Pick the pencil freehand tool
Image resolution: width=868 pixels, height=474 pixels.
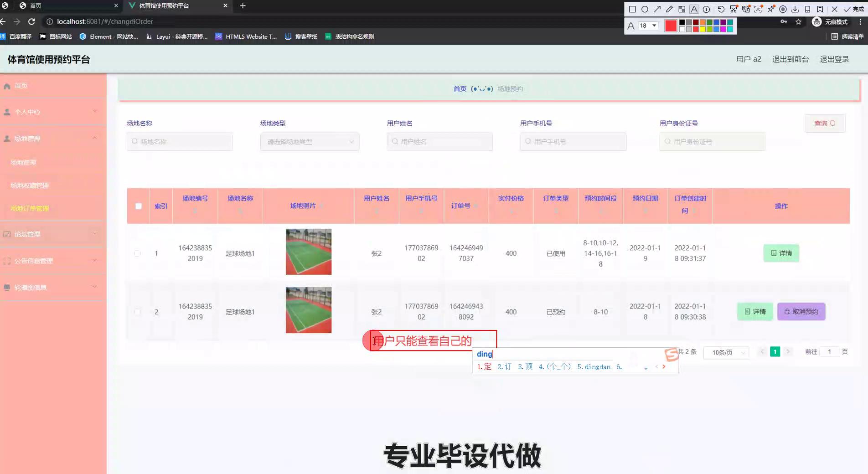tap(669, 9)
